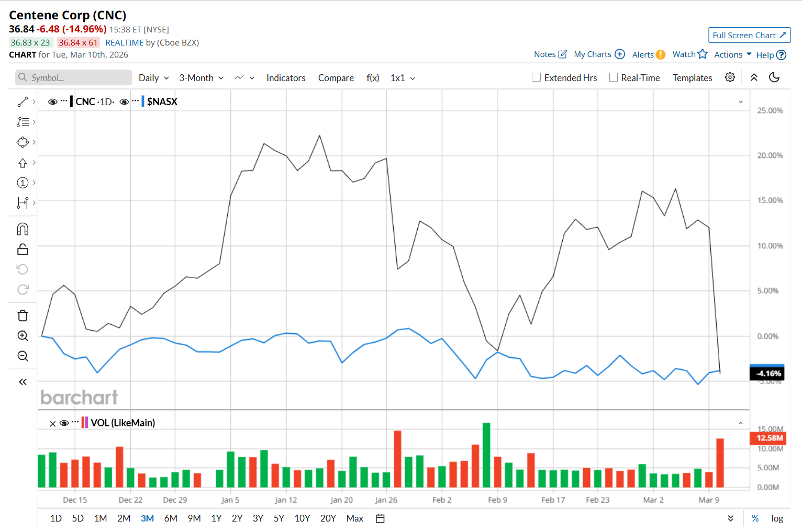This screenshot has height=532, width=802.
Task: Select the 1D time range
Action: point(56,518)
